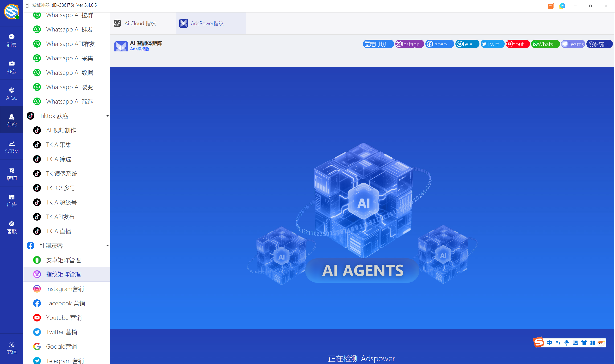Select the AdsPower指纹 tab
Screen dimensions: 615x364
tap(207, 23)
